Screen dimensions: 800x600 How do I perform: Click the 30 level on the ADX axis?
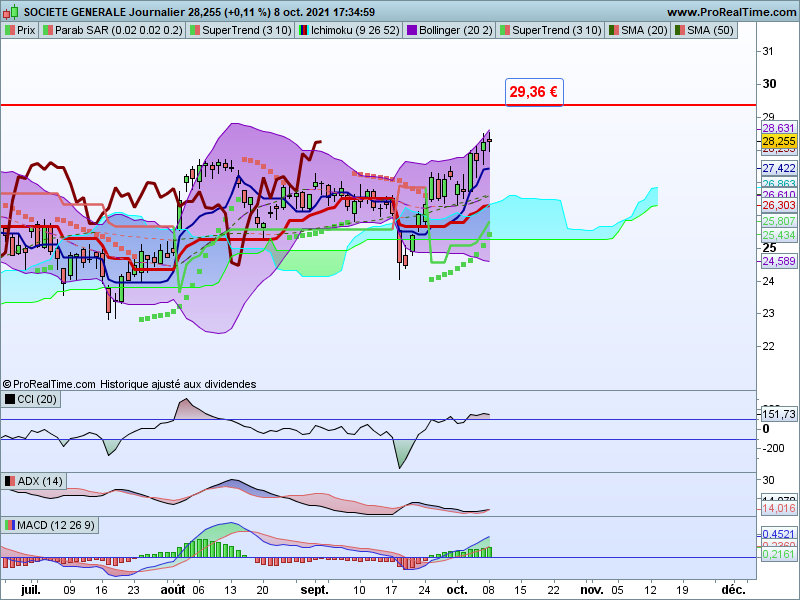(x=768, y=480)
